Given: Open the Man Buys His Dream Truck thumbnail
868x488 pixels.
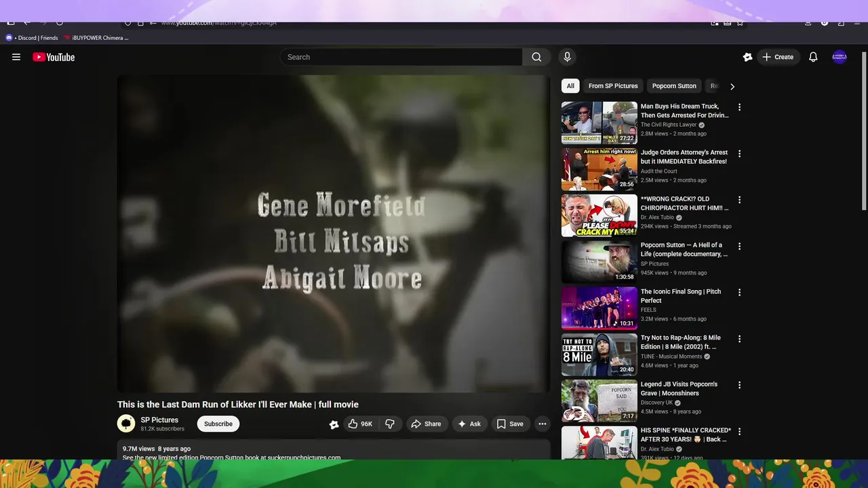Looking at the screenshot, I should 599,123.
